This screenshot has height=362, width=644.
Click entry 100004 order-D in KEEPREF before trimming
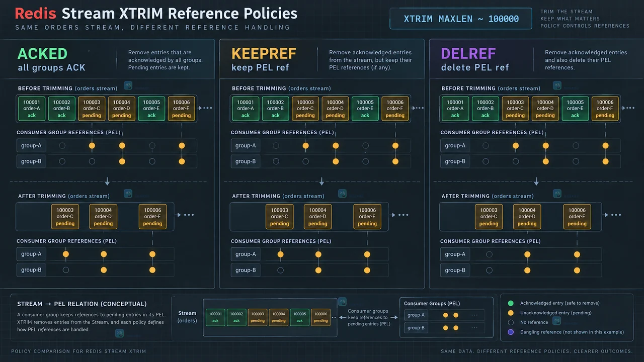tap(335, 109)
